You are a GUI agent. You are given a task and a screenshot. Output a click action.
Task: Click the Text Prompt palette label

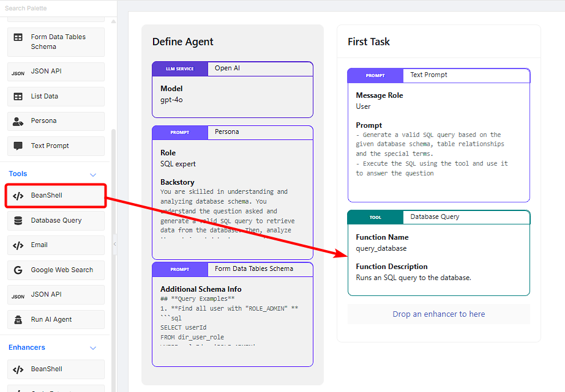[50, 146]
